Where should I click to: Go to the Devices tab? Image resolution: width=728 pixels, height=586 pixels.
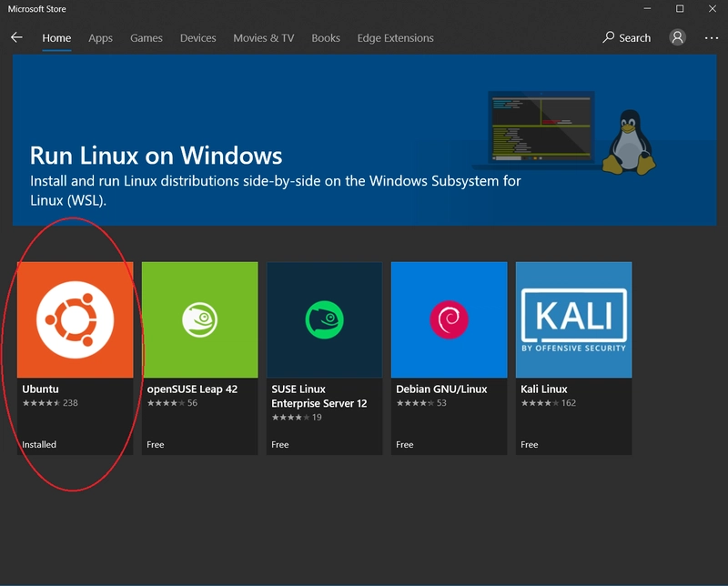pos(197,38)
